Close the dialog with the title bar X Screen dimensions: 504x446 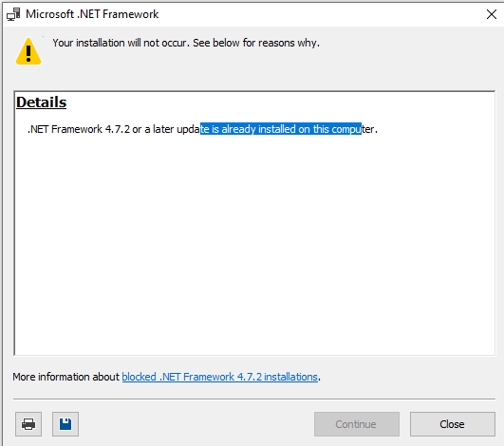tap(492, 14)
